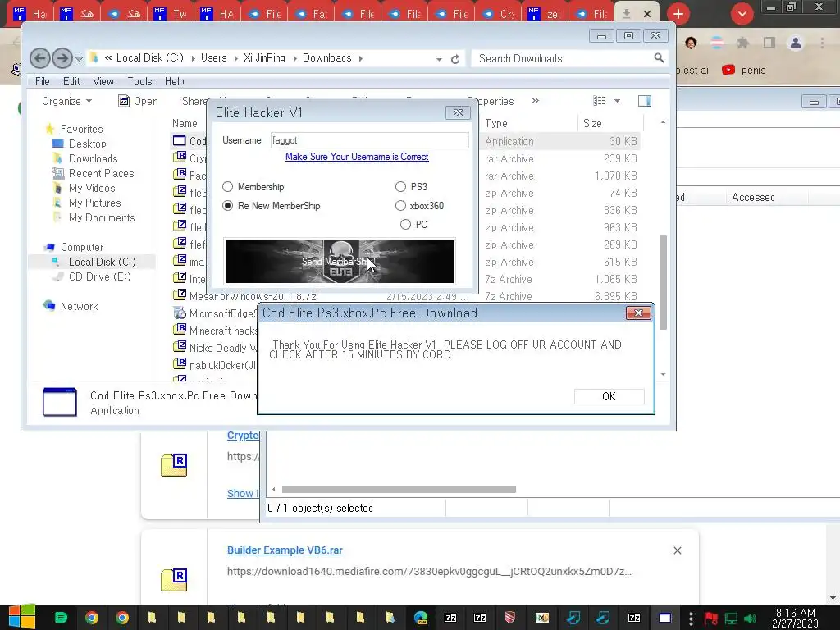Open the Edit menu in Explorer
This screenshot has width=840, height=630.
click(x=71, y=81)
